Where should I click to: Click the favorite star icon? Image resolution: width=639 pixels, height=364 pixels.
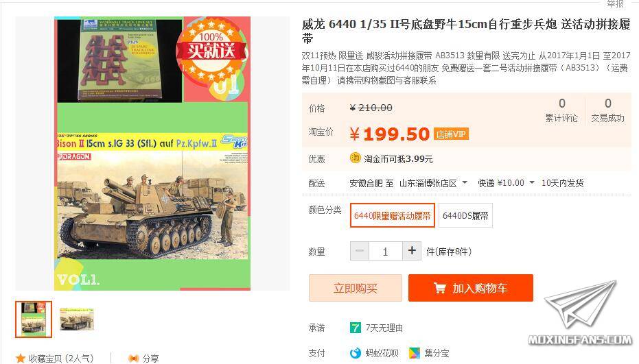pyautogui.click(x=21, y=359)
